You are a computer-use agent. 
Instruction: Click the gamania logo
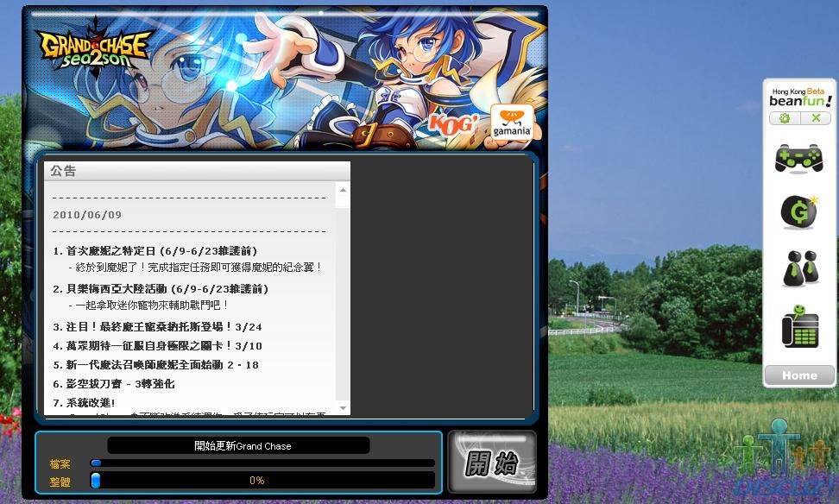[x=512, y=123]
